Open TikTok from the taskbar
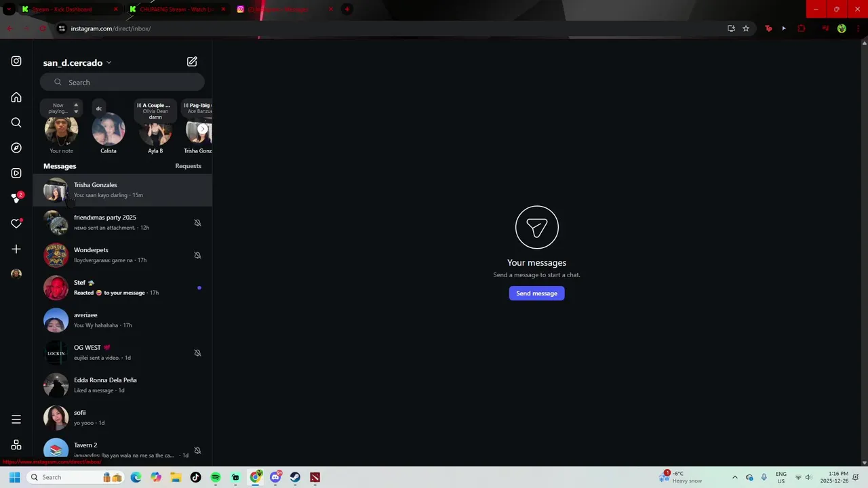Screen dimensions: 868x488 click(x=196, y=477)
